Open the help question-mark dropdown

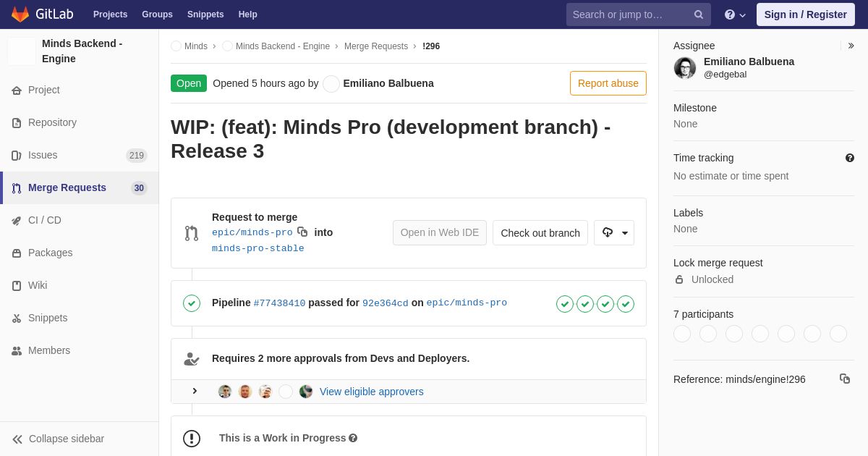pyautogui.click(x=735, y=14)
